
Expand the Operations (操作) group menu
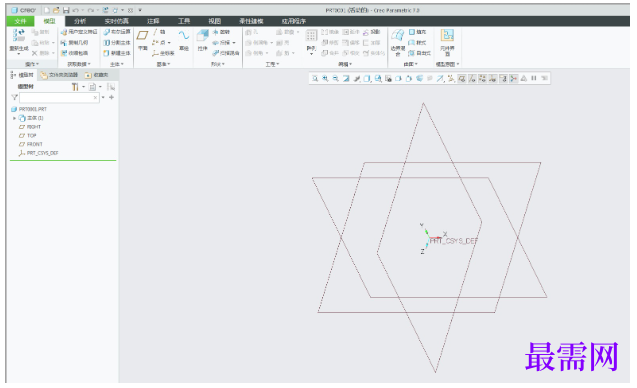click(x=32, y=64)
